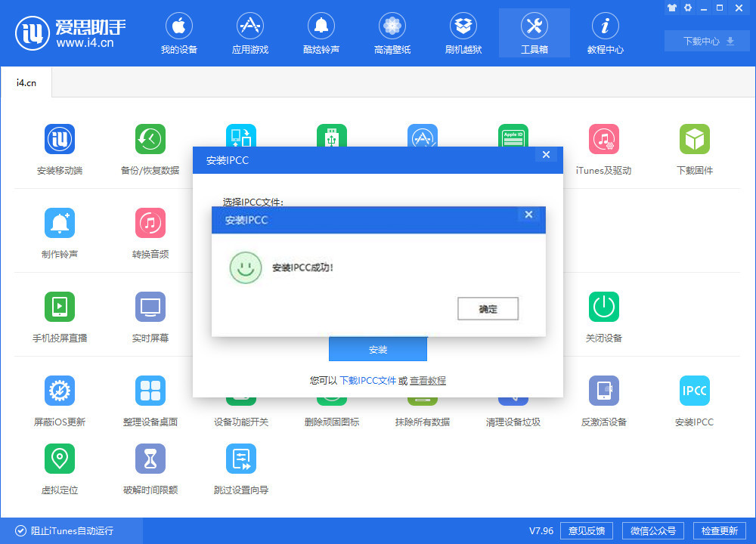The width and height of the screenshot is (756, 544).
Task: Open the 下载IPCC文件 link
Action: click(370, 381)
